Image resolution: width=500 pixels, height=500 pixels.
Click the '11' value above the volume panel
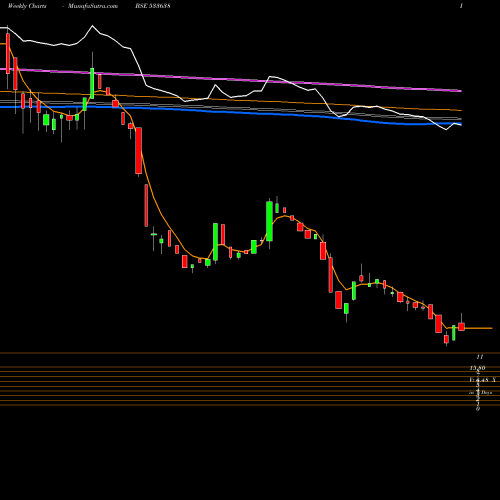480,357
